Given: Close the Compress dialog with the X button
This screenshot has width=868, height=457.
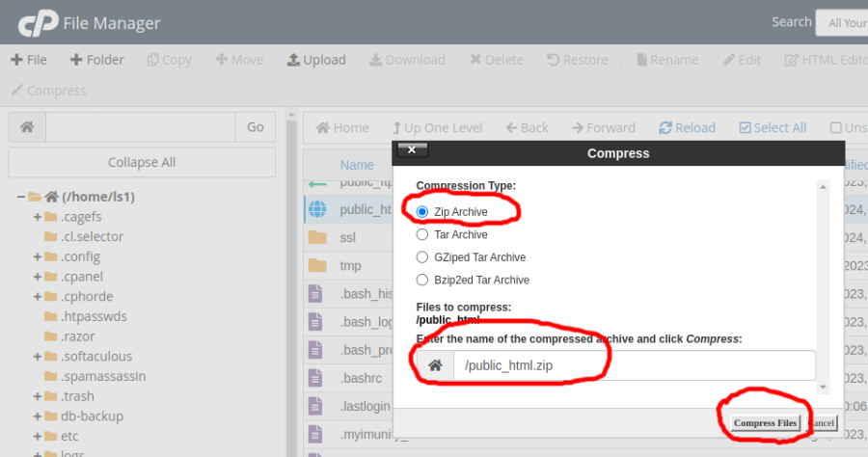Looking at the screenshot, I should pos(413,150).
